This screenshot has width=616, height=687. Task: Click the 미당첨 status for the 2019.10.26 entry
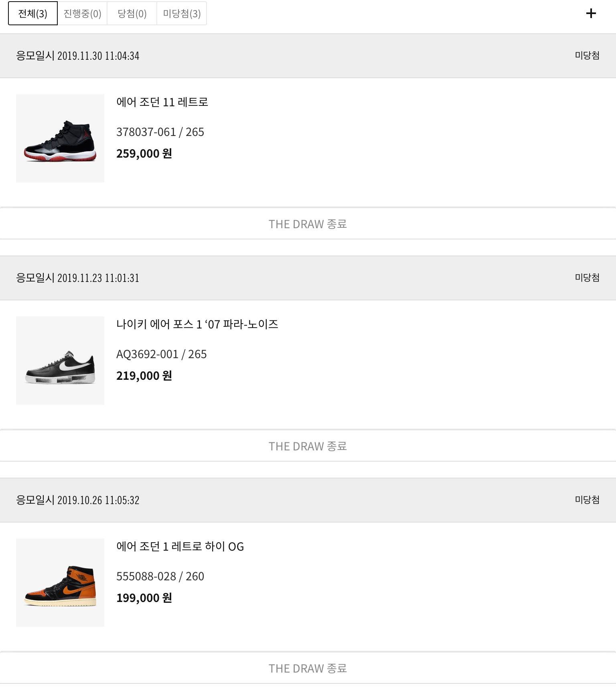coord(587,500)
